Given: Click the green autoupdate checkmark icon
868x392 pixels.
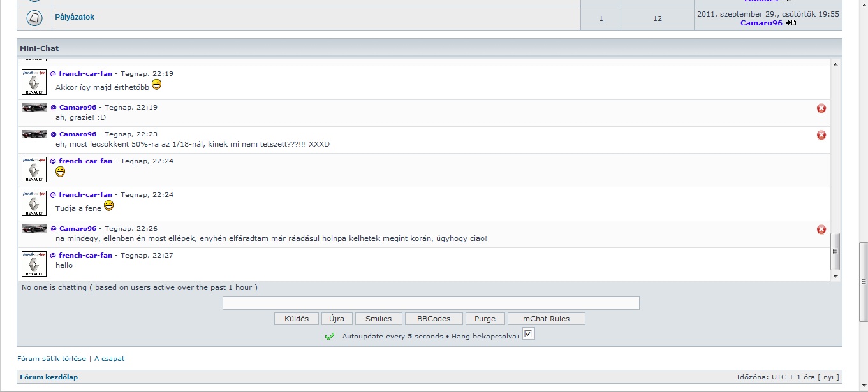Looking at the screenshot, I should point(330,337).
